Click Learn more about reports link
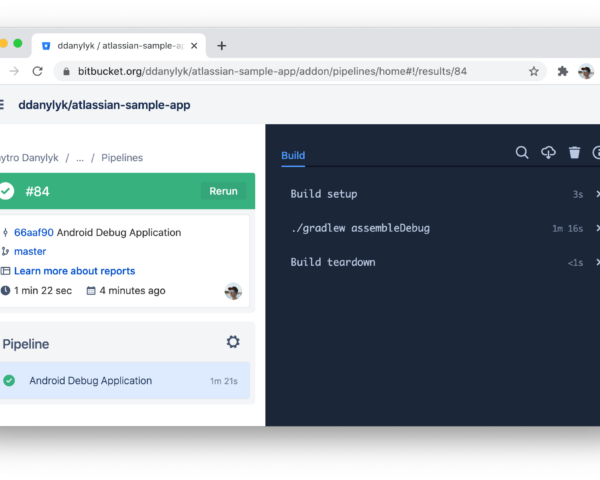This screenshot has width=600, height=480. [x=74, y=271]
